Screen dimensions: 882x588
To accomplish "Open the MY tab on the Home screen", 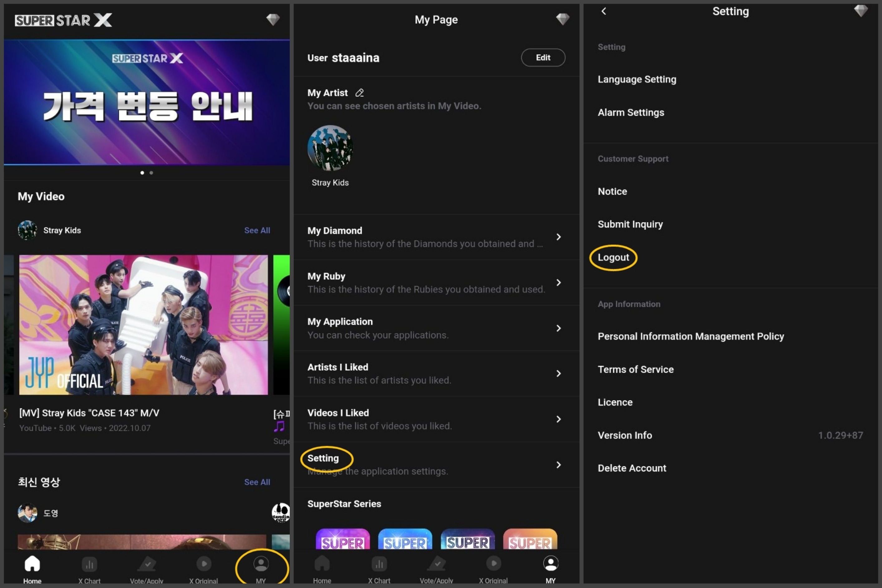I will (x=261, y=569).
